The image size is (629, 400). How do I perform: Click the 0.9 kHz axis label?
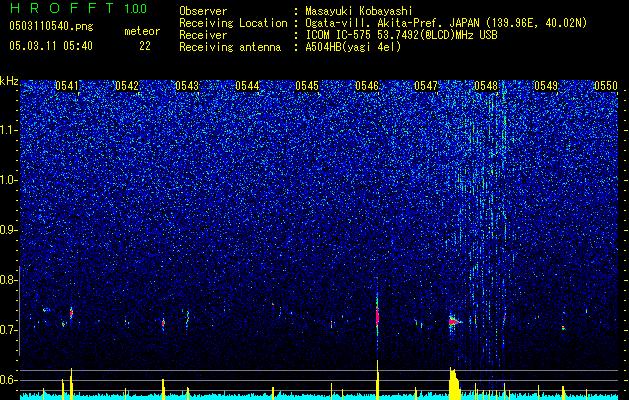point(8,230)
